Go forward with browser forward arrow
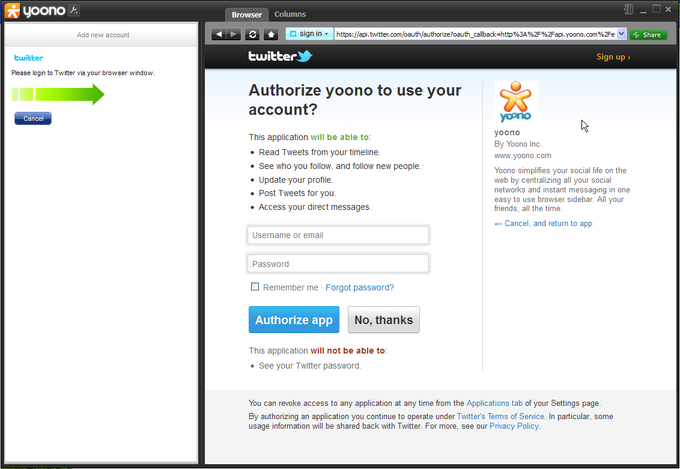The width and height of the screenshot is (680, 469). click(x=233, y=34)
